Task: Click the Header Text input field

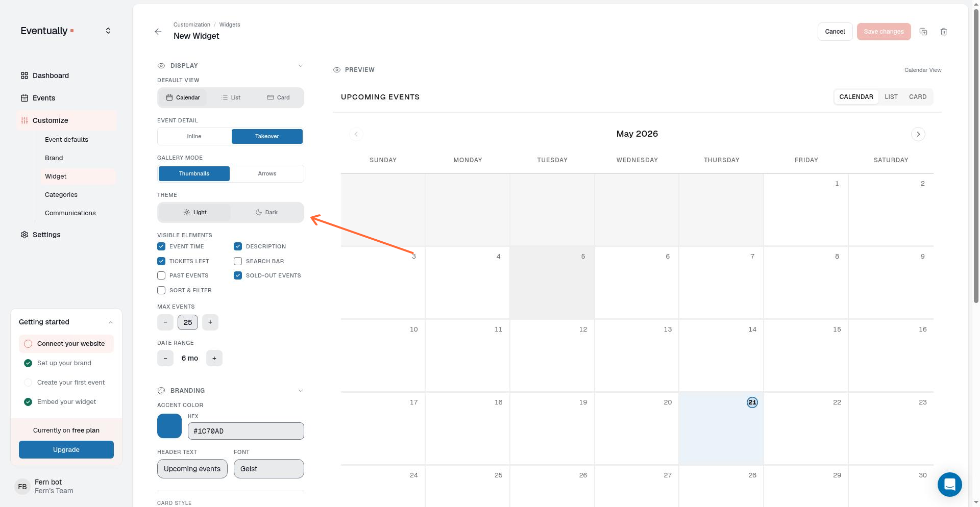Action: (192, 469)
